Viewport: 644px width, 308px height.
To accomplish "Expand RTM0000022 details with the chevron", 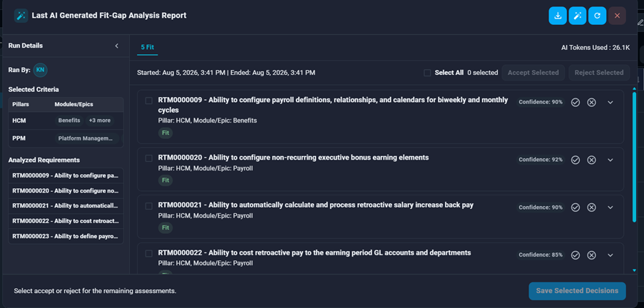I will pos(610,255).
